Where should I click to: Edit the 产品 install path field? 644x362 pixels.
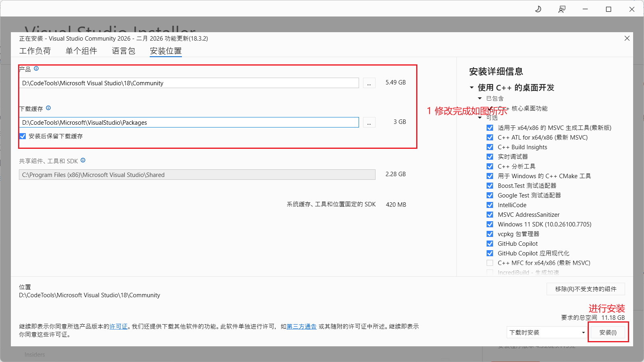[x=189, y=83]
